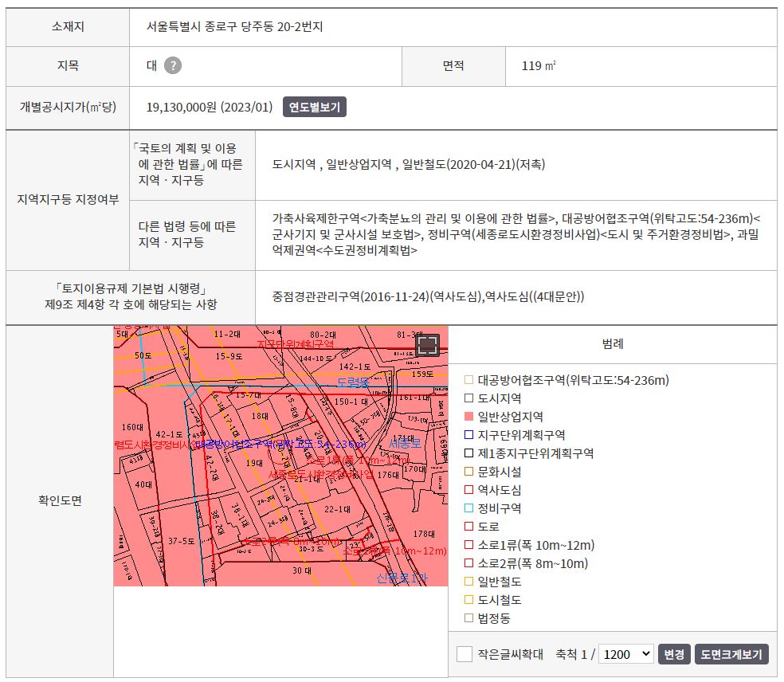Click the 가축사육제한구역 regulation text
Image resolution: width=784 pixels, height=682 pixels.
click(516, 234)
